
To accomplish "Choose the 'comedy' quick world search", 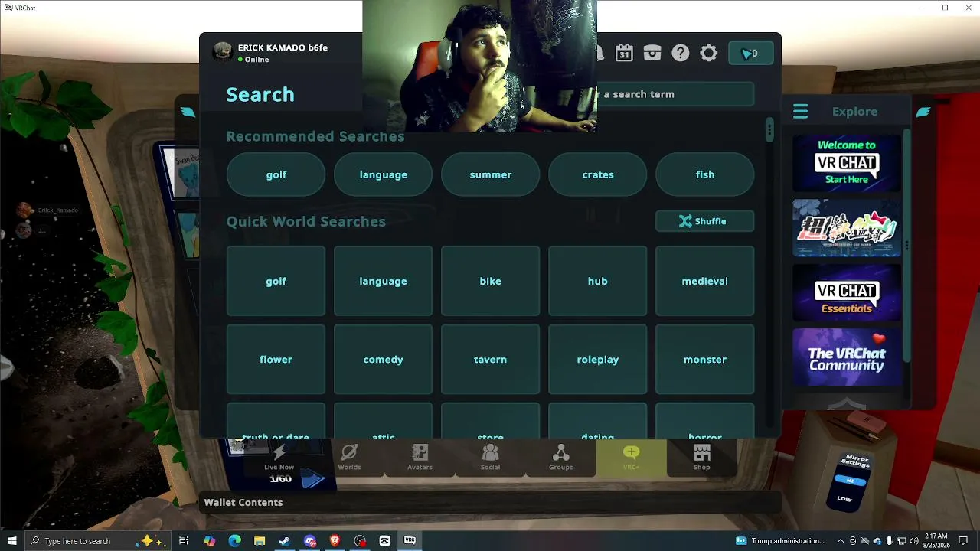I will (x=383, y=359).
